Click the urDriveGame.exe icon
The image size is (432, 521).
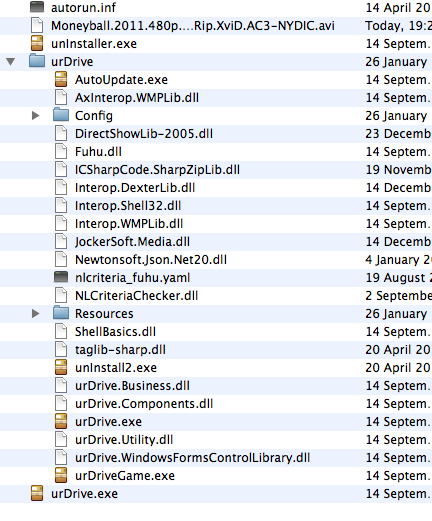[x=61, y=476]
